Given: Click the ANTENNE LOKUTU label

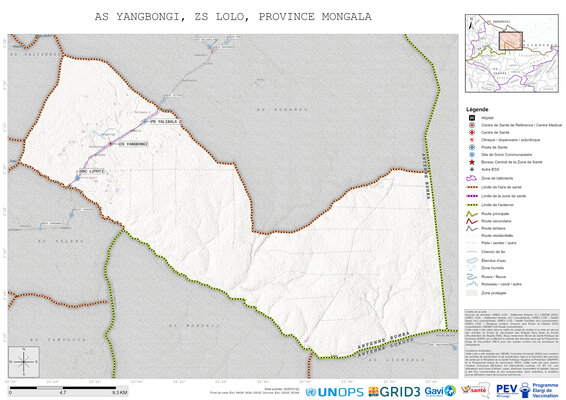Looking at the screenshot, I should 385,348.
